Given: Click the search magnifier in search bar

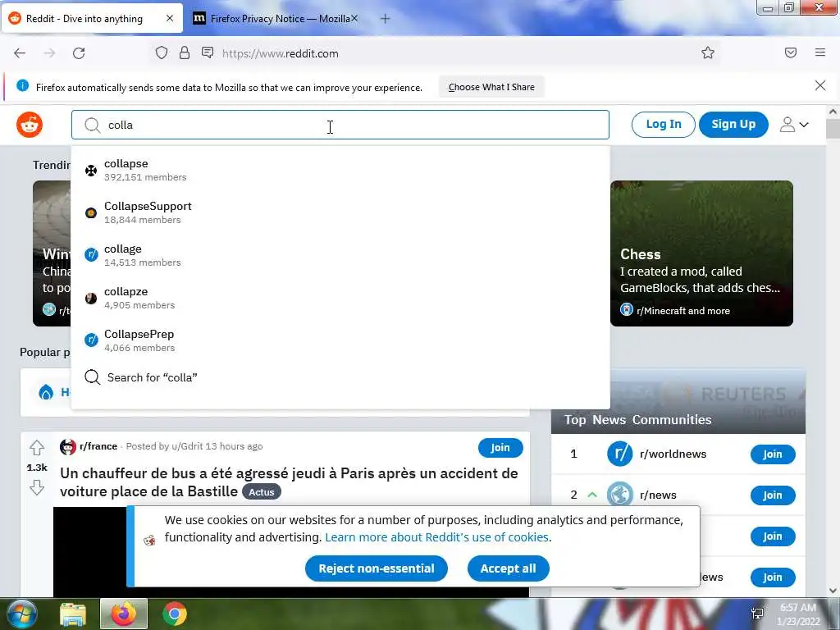Looking at the screenshot, I should click(92, 125).
